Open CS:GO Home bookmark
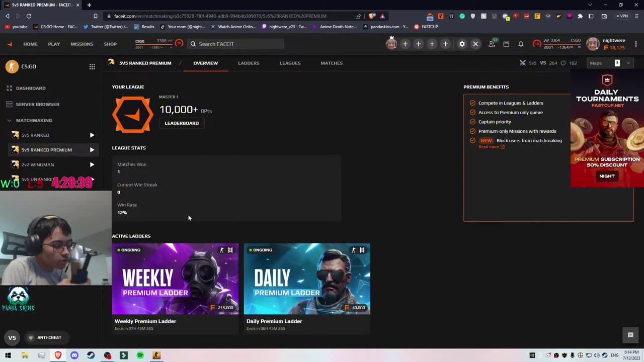The width and height of the screenshot is (644, 362). click(x=55, y=27)
